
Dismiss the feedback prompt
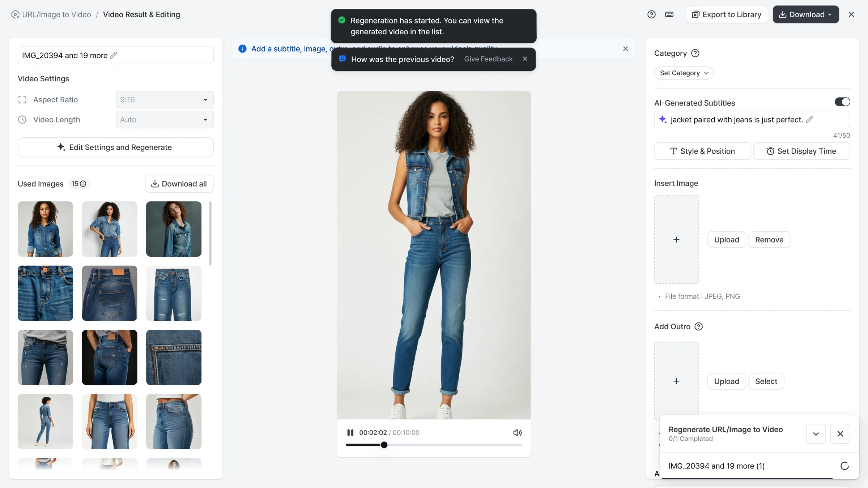tap(525, 59)
